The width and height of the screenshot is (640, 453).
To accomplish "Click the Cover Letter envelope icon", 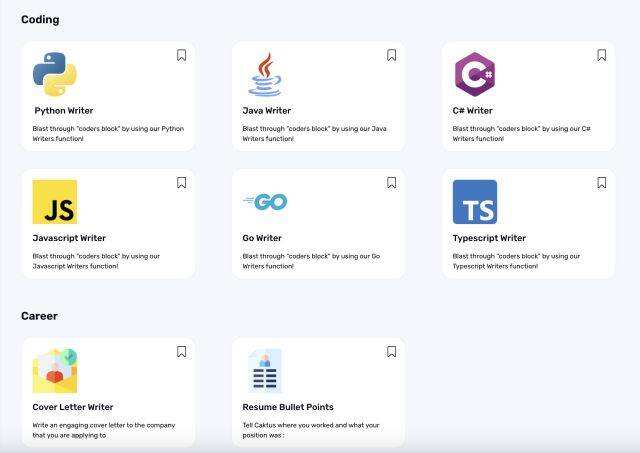I will click(x=54, y=371).
